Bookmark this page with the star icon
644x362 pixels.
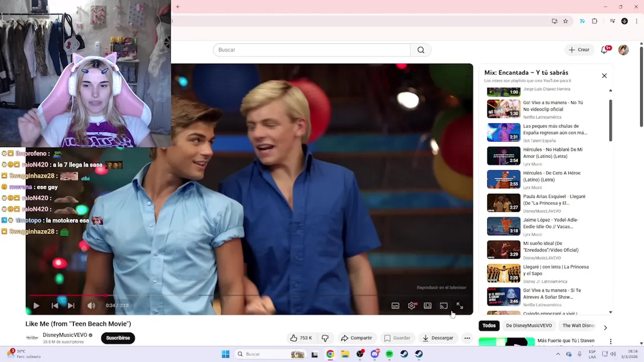(x=566, y=21)
